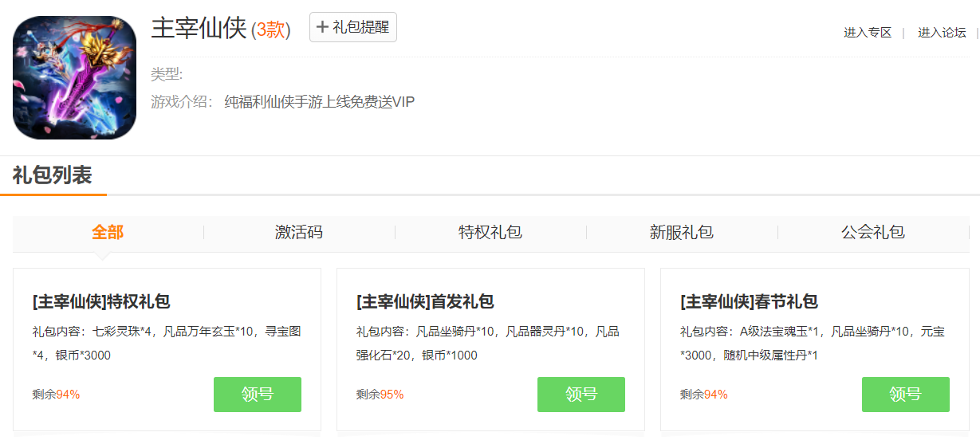
Task: Switch to the 激活码 tab
Action: (x=299, y=233)
